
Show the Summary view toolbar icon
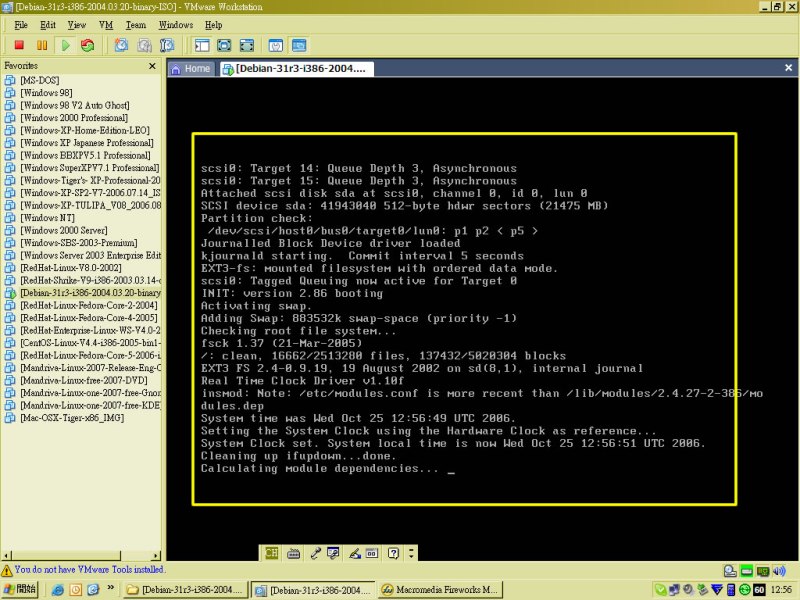tap(276, 45)
